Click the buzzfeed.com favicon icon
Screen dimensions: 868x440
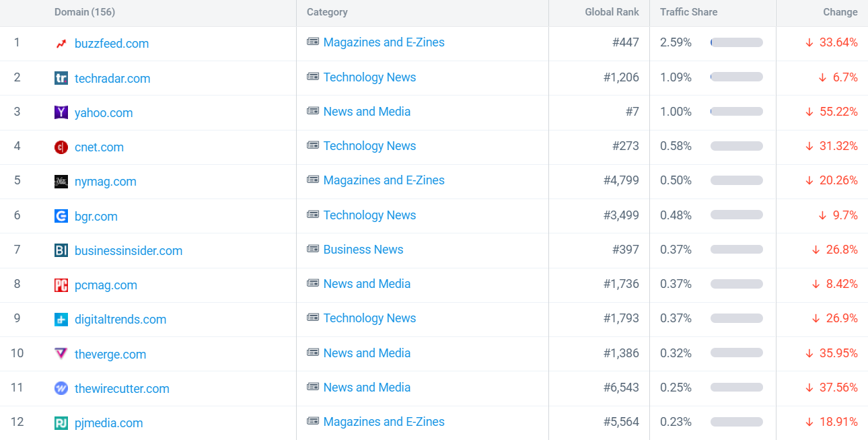pos(61,44)
